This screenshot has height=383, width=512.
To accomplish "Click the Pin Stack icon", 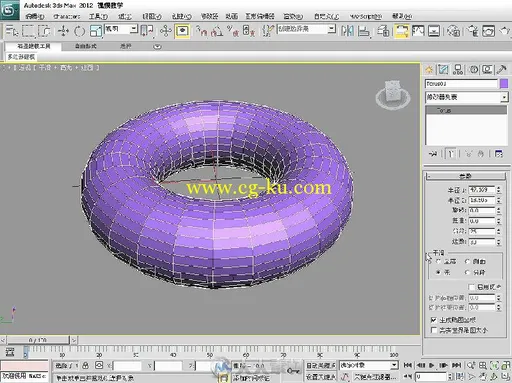I will (433, 154).
